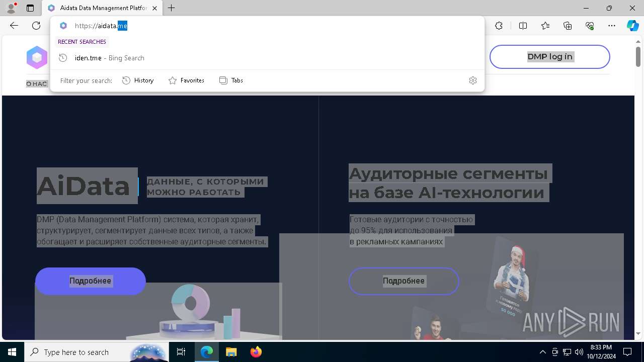Image resolution: width=644 pixels, height=362 pixels.
Task: Open the tab actions menu icon
Action: 30,8
